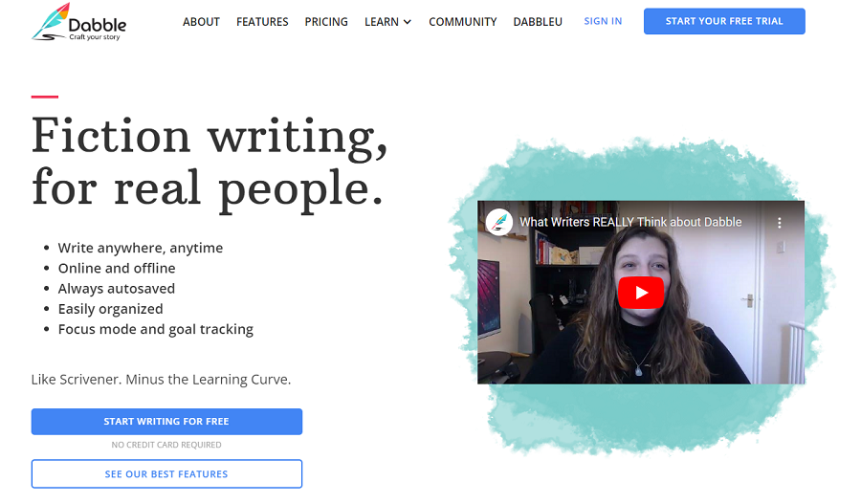Select 'Focus mode and goal tracking' text

[155, 329]
